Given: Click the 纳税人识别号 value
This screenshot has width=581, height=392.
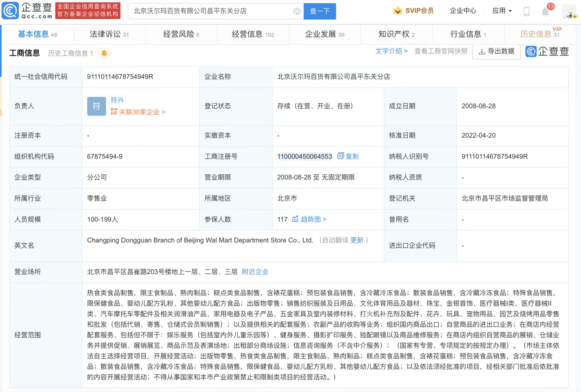Looking at the screenshot, I should pyautogui.click(x=495, y=156).
